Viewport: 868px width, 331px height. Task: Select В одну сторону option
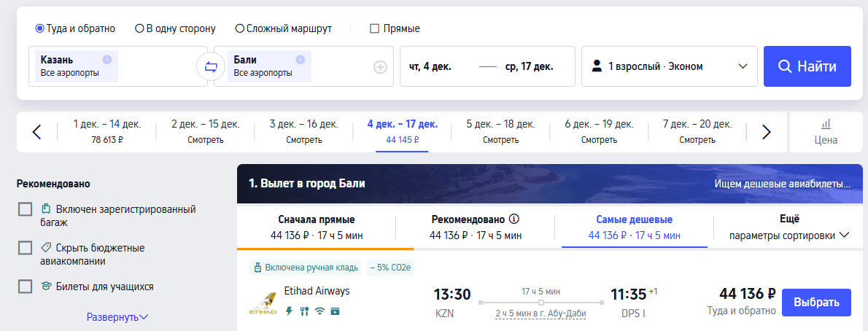tap(139, 28)
